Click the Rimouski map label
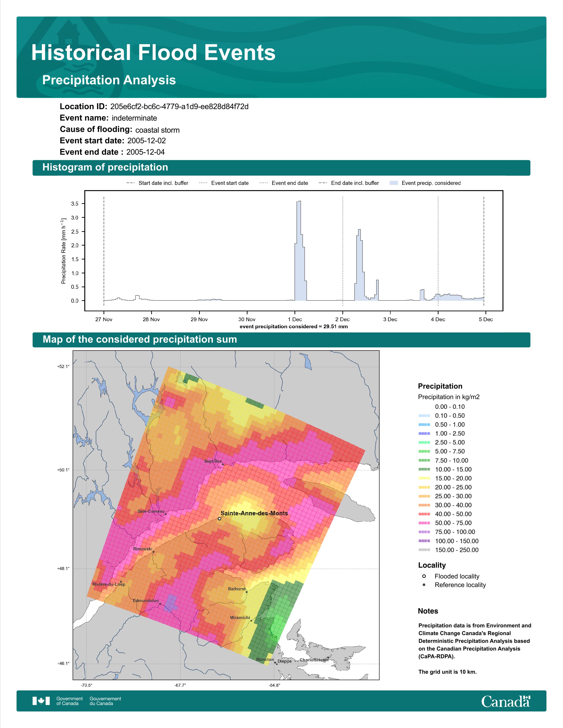The image size is (563, 728). tap(143, 549)
